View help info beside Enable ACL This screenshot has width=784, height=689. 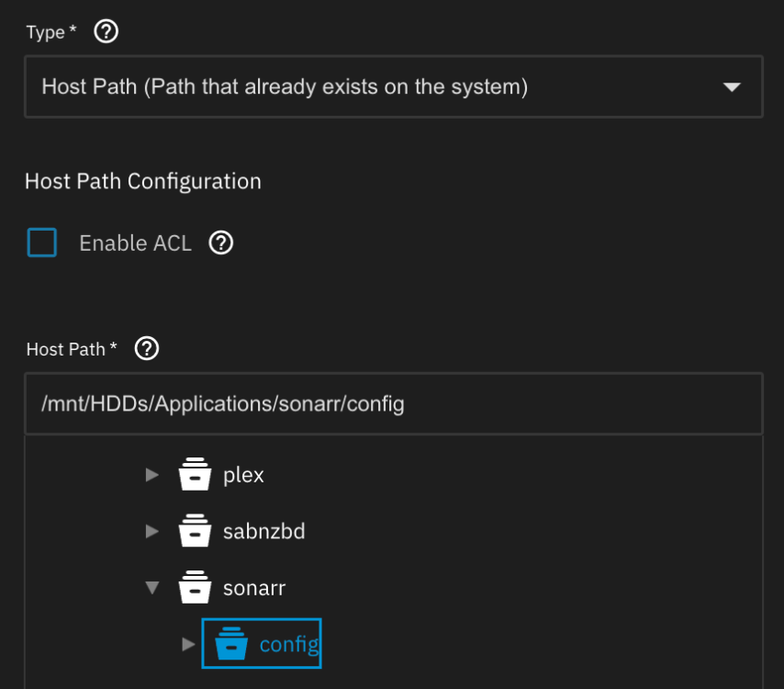[220, 243]
